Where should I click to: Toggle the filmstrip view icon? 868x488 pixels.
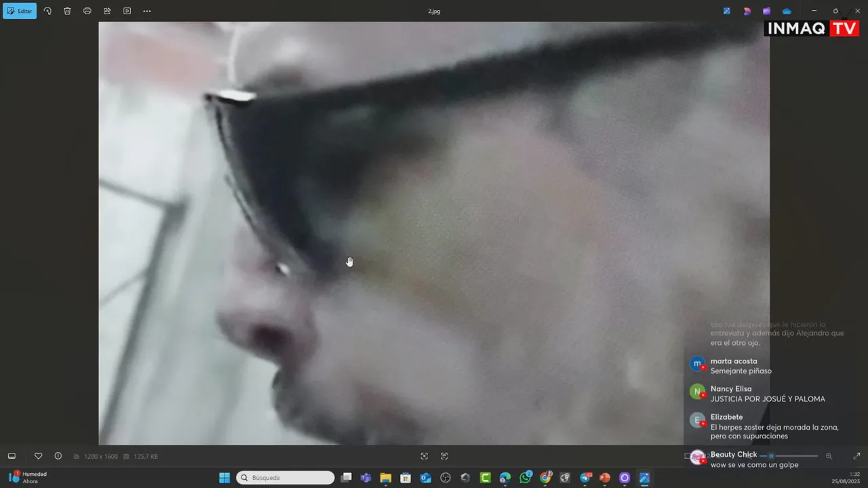pyautogui.click(x=12, y=456)
